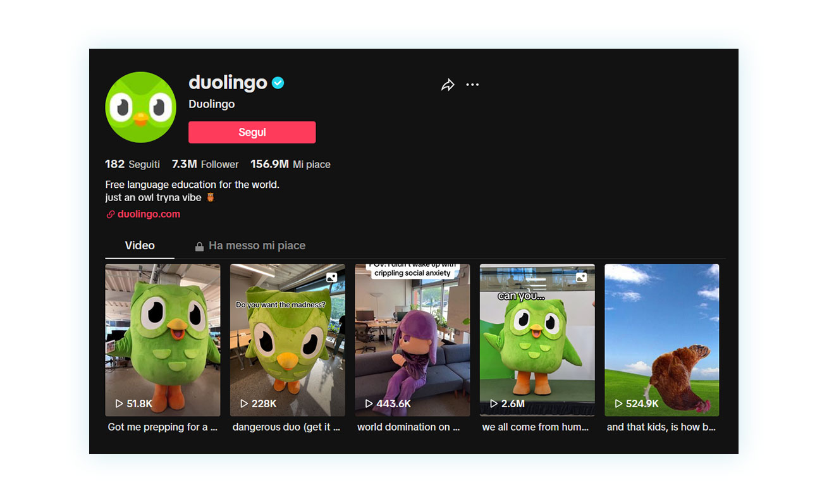822x504 pixels.
Task: Click the bio line 'Free language education for the world.'
Action: tap(192, 185)
